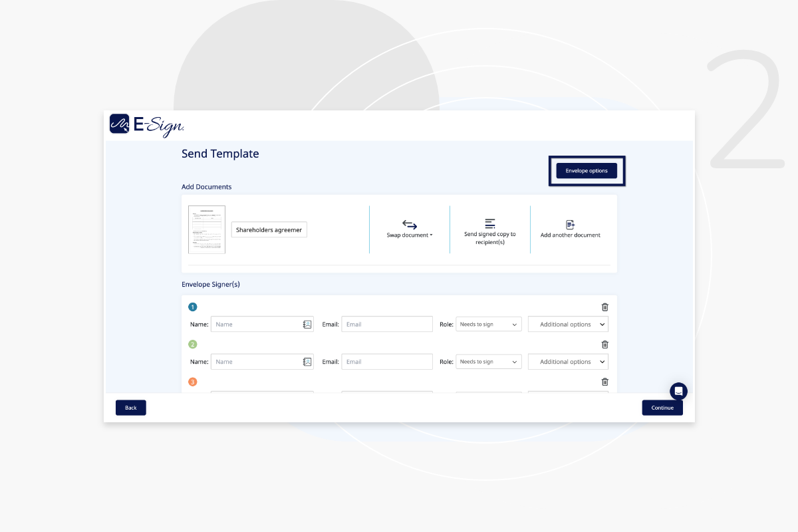
Task: Expand Additional options for signer 2
Action: (568, 361)
